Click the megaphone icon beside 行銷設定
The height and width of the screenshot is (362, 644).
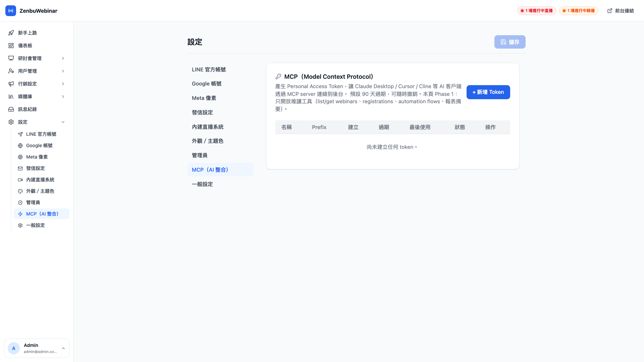[11, 84]
